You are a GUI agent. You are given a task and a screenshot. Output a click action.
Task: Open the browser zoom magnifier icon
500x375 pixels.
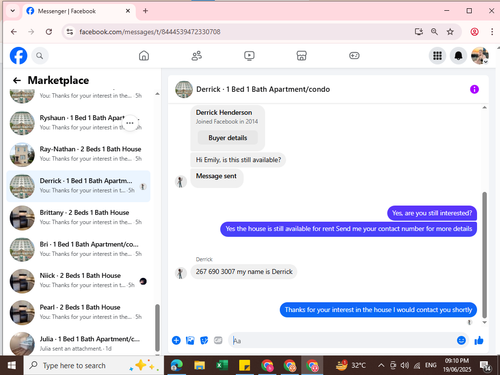click(x=434, y=32)
